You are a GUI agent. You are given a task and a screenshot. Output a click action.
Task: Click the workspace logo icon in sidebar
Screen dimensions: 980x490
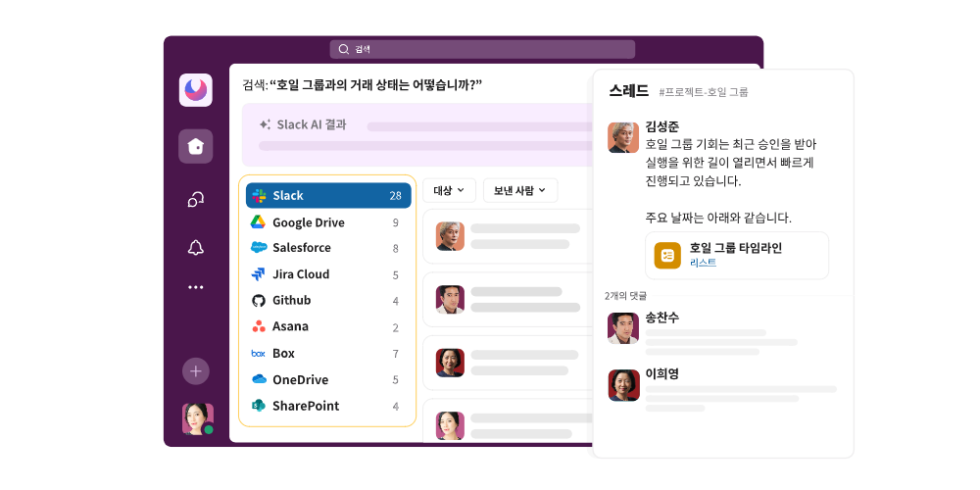pyautogui.click(x=196, y=90)
